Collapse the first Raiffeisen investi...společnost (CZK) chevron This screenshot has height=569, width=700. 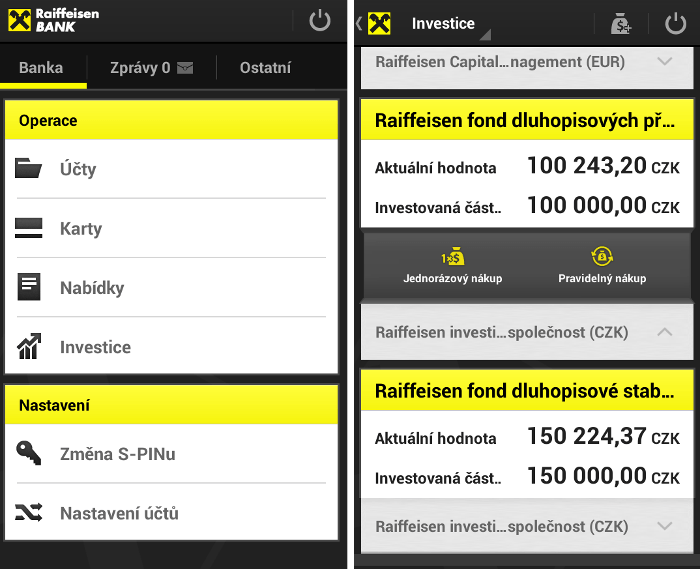pyautogui.click(x=665, y=332)
